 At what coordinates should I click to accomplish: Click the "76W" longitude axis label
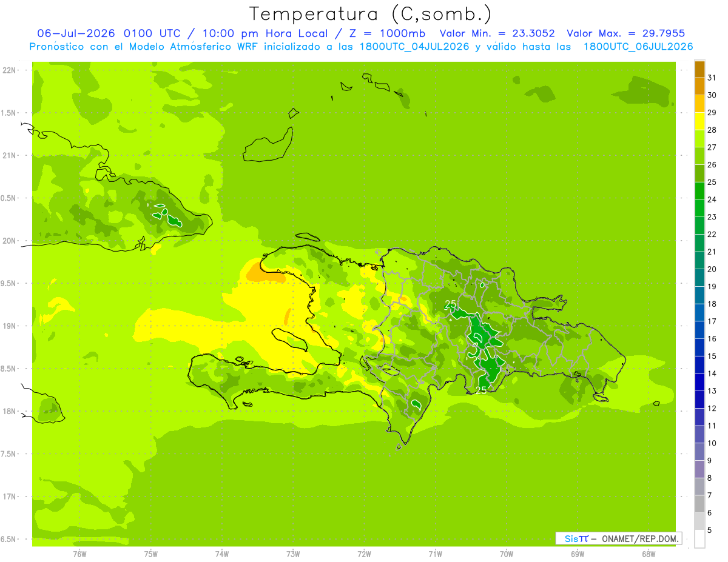[x=79, y=554]
